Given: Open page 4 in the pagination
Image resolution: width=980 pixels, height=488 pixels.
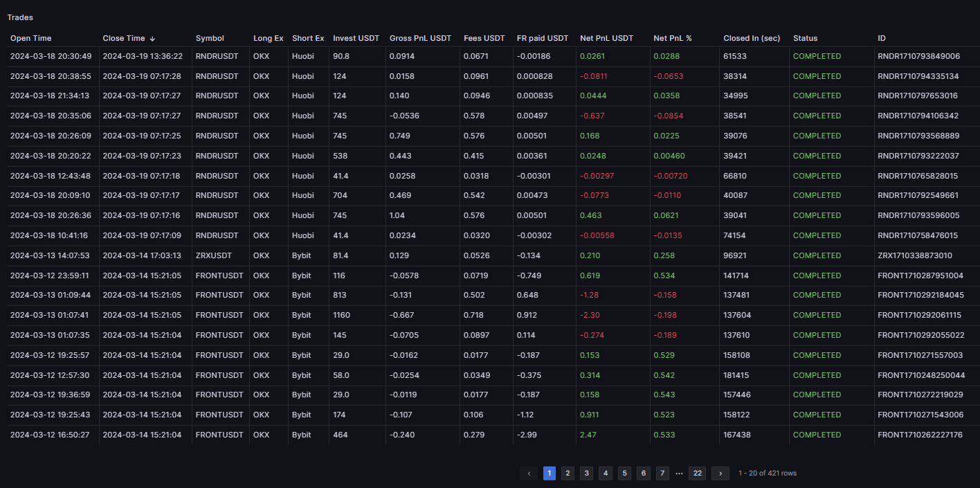Looking at the screenshot, I should point(606,473).
